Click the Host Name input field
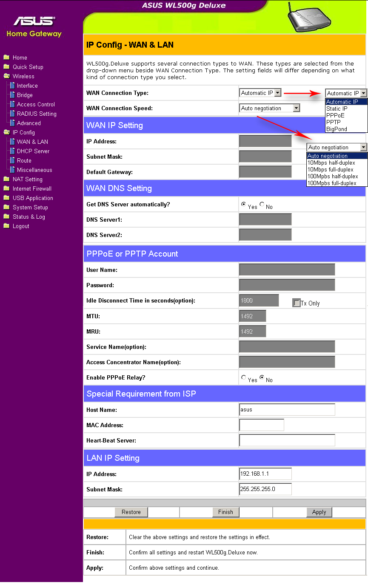The height and width of the screenshot is (588, 368). coord(287,410)
